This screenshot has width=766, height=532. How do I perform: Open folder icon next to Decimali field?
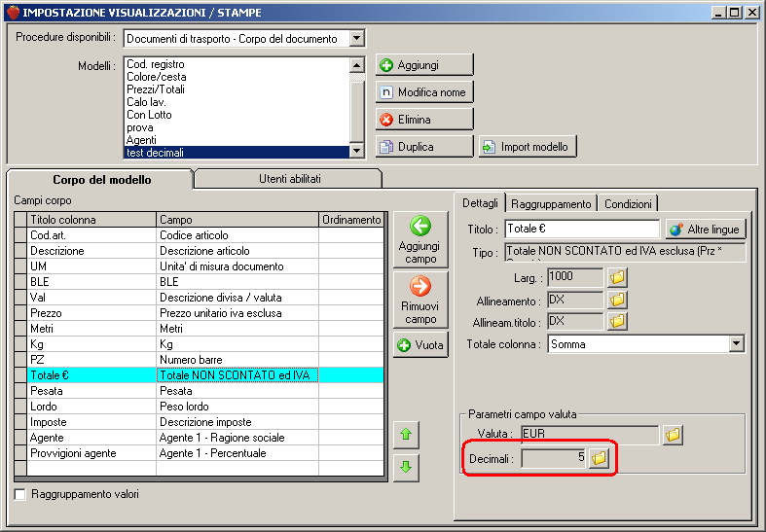tap(599, 458)
